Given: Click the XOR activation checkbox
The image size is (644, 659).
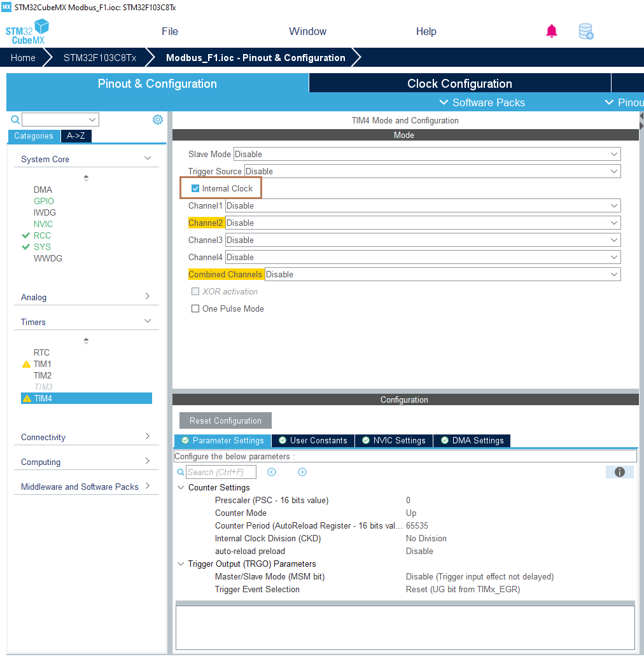Looking at the screenshot, I should [195, 291].
